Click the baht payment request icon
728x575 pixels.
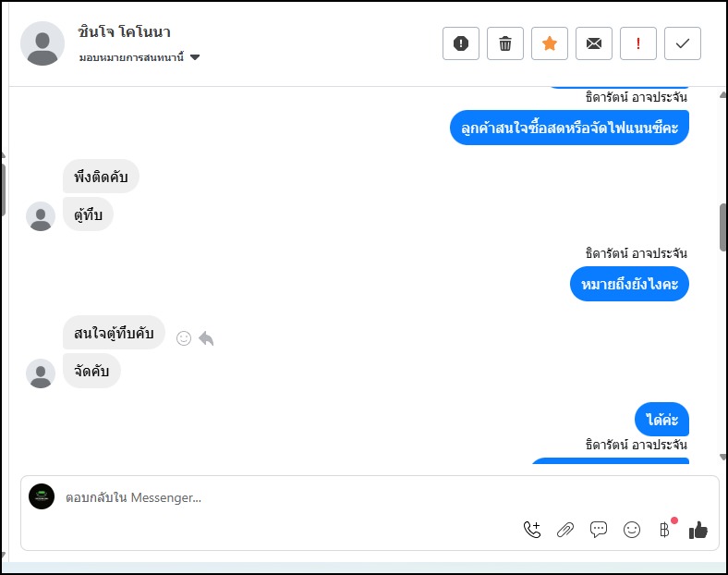(x=664, y=530)
